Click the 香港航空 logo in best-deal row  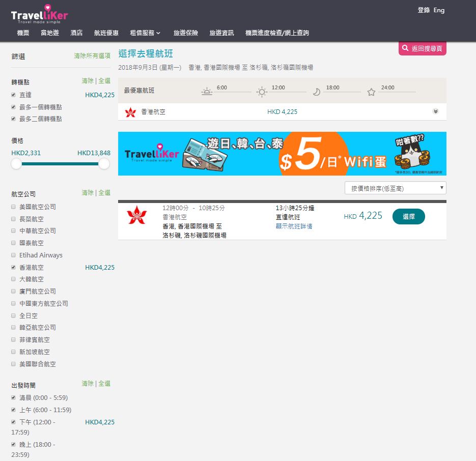[130, 112]
